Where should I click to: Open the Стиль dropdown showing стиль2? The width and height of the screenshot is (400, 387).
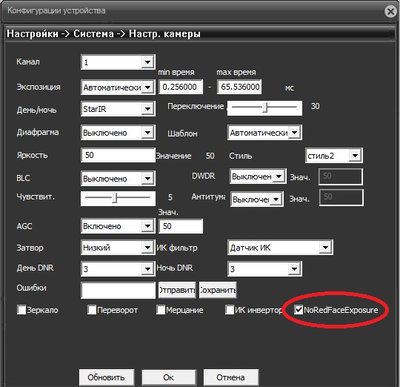pos(334,156)
